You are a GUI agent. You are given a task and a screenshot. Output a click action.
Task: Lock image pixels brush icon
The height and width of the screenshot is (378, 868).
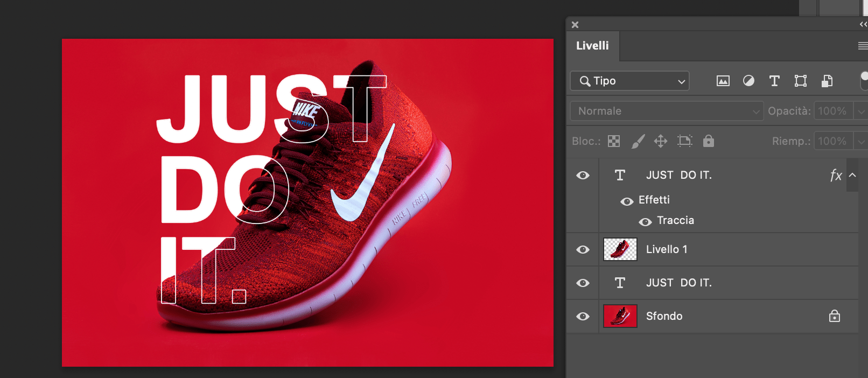pos(638,141)
